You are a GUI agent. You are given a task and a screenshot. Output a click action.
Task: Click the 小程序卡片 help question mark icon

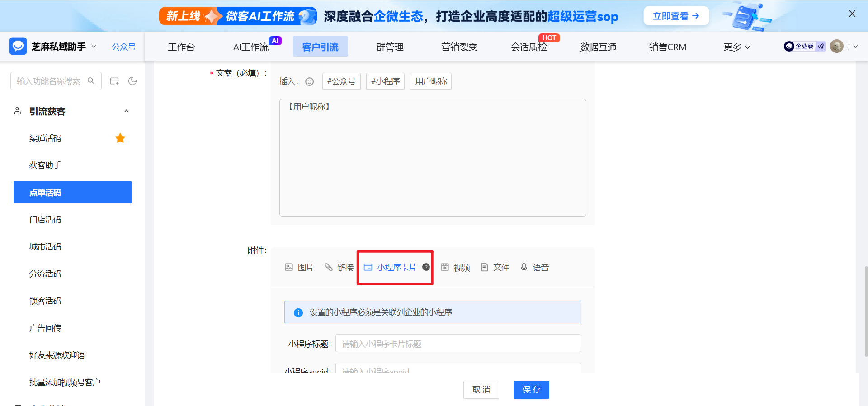pyautogui.click(x=426, y=267)
